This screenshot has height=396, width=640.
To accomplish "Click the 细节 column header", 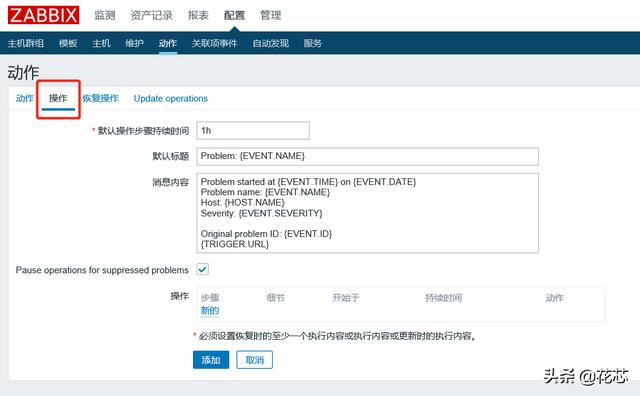I will click(x=276, y=298).
